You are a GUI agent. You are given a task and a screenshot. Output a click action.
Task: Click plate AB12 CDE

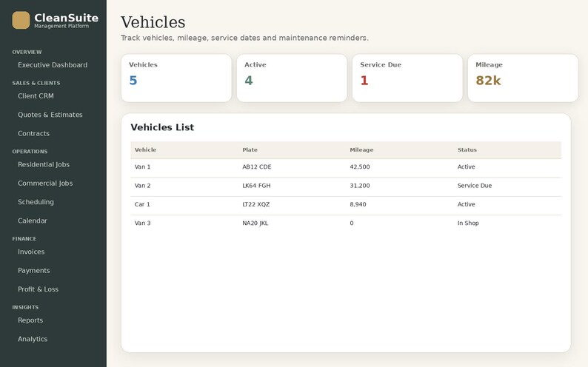tap(257, 167)
